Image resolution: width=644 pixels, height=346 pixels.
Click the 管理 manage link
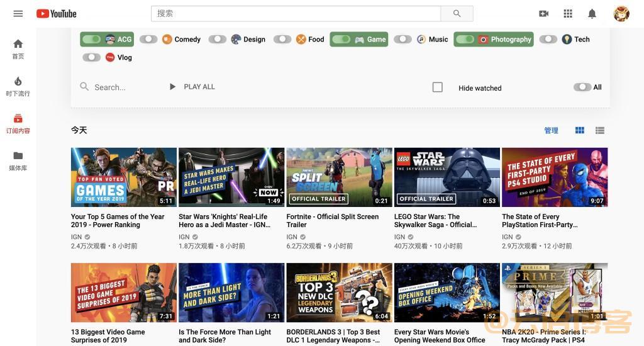point(551,130)
